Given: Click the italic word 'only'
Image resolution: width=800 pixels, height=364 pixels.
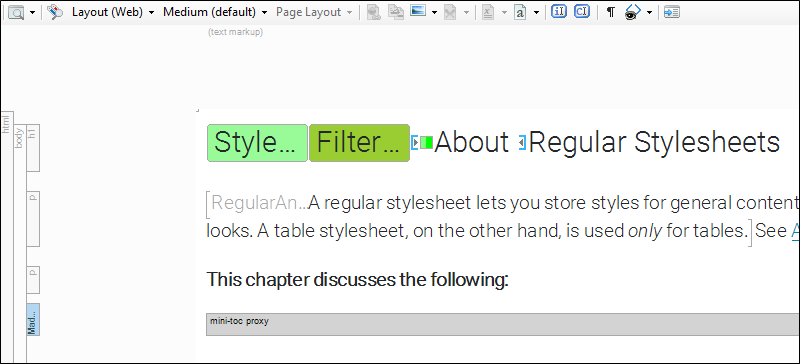Looking at the screenshot, I should point(644,231).
